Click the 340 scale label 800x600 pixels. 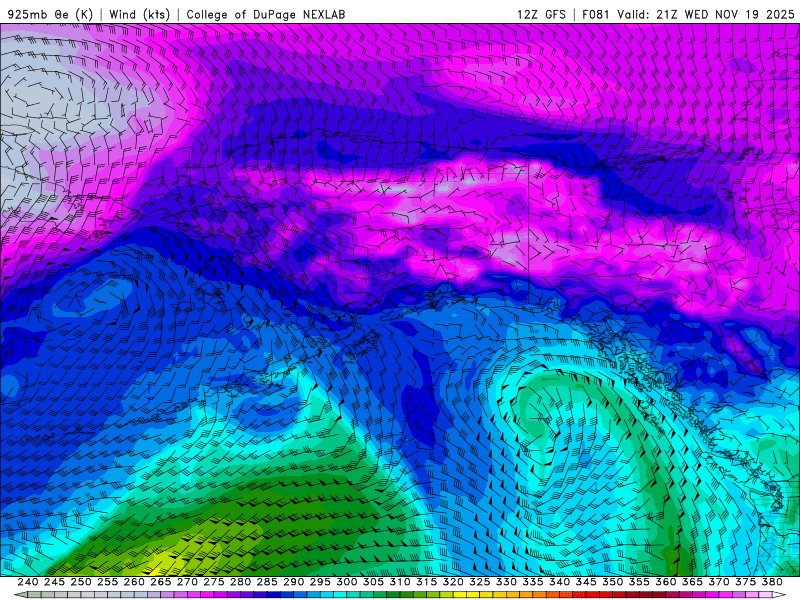tap(559, 582)
